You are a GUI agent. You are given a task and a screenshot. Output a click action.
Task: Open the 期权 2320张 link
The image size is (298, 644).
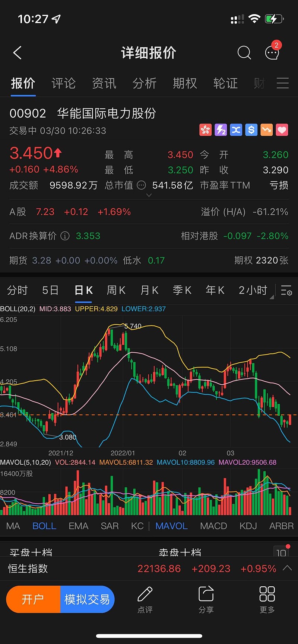point(261,260)
